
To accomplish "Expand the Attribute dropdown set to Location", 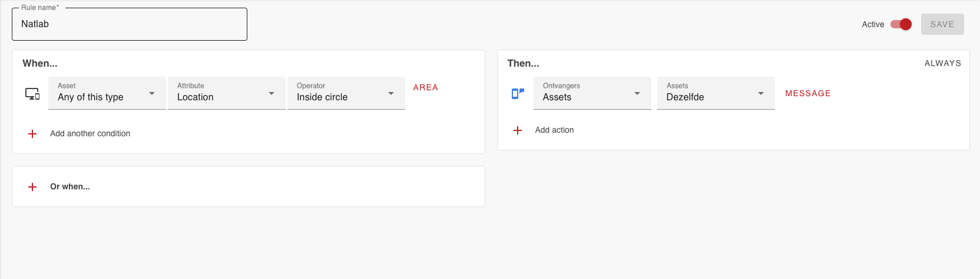I will 226,93.
